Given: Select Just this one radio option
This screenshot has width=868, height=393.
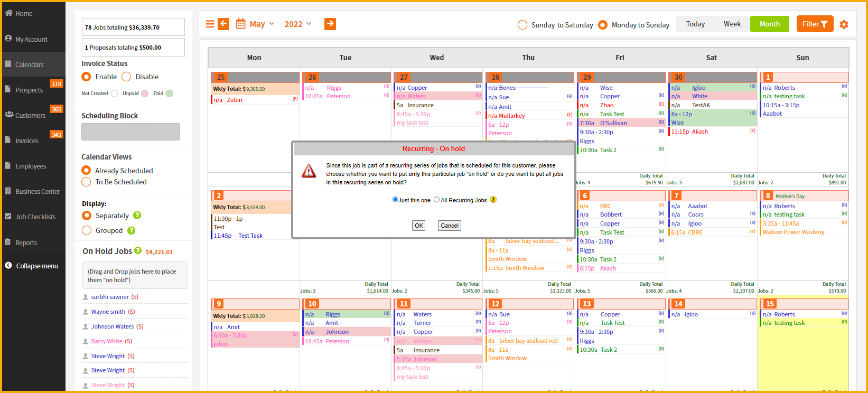Looking at the screenshot, I should [x=395, y=200].
